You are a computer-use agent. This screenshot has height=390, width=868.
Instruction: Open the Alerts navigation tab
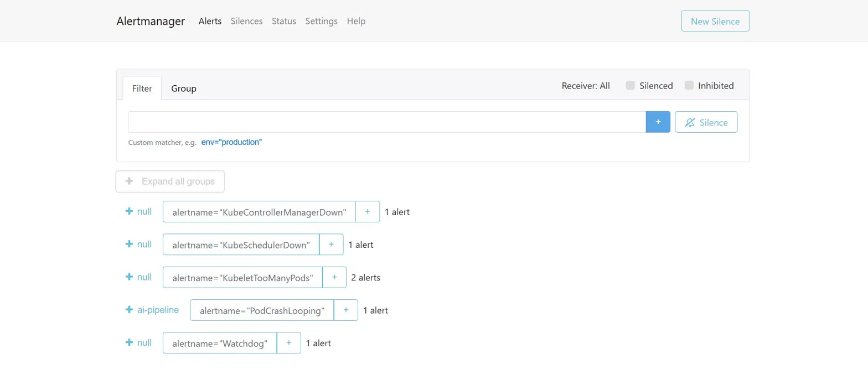[210, 21]
